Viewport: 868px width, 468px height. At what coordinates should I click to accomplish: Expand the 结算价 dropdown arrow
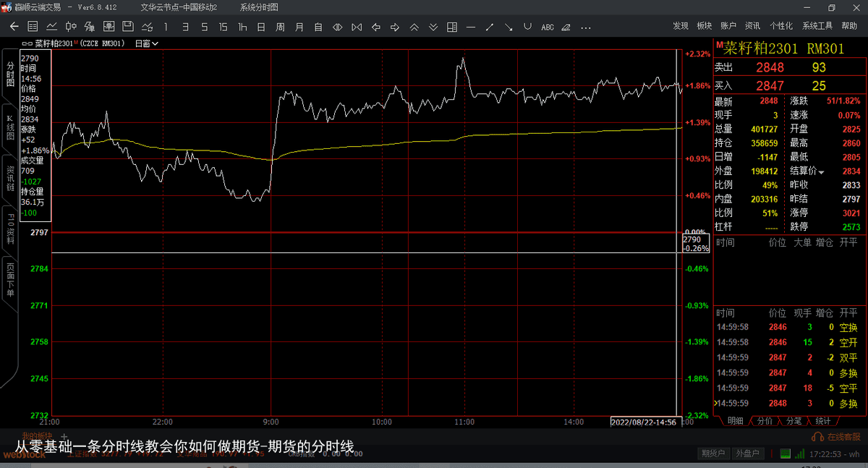[x=821, y=171]
